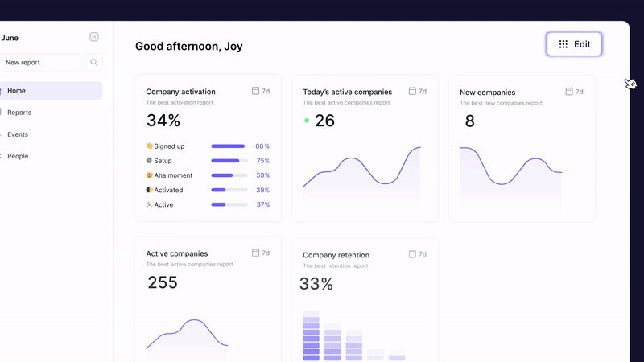The height and width of the screenshot is (362, 644).
Task: Open the New companies card title
Action: pyautogui.click(x=488, y=93)
